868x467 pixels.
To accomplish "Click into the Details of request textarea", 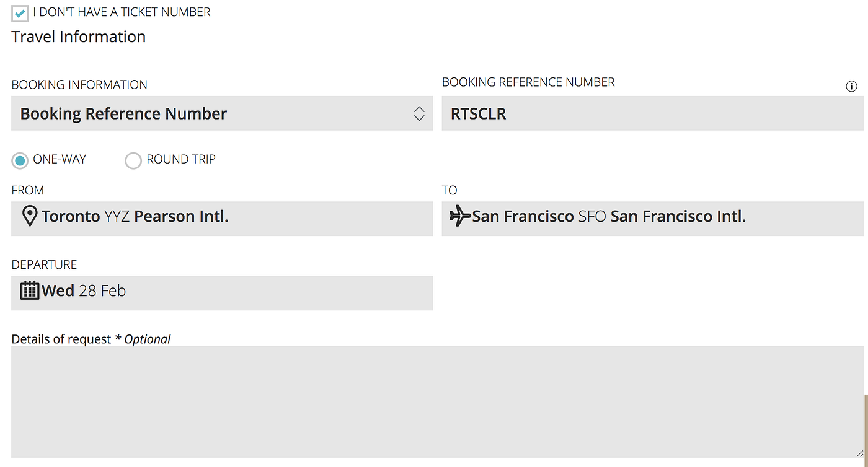I will pos(434,401).
